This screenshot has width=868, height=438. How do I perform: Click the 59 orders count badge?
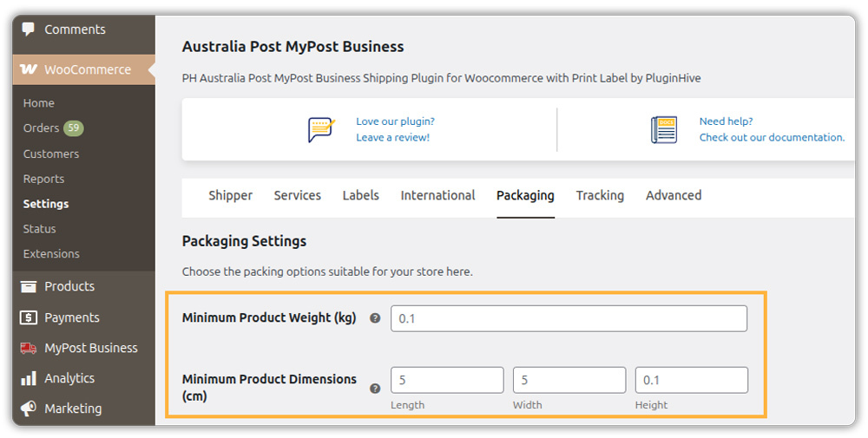coord(73,127)
